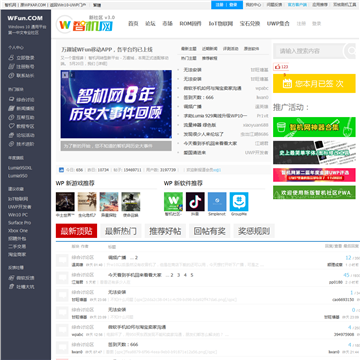
Task: Click the calendar icon on yellow sign-in button
Action: pyautogui.click(x=287, y=83)
